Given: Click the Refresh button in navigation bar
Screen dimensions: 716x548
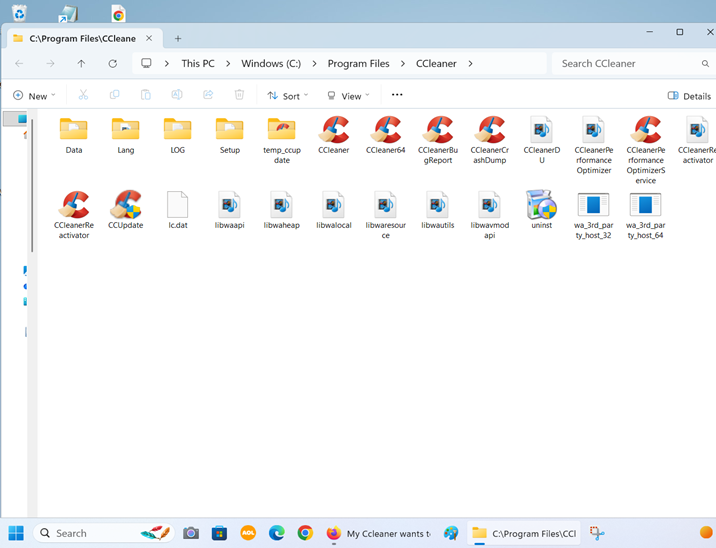Looking at the screenshot, I should pos(113,63).
